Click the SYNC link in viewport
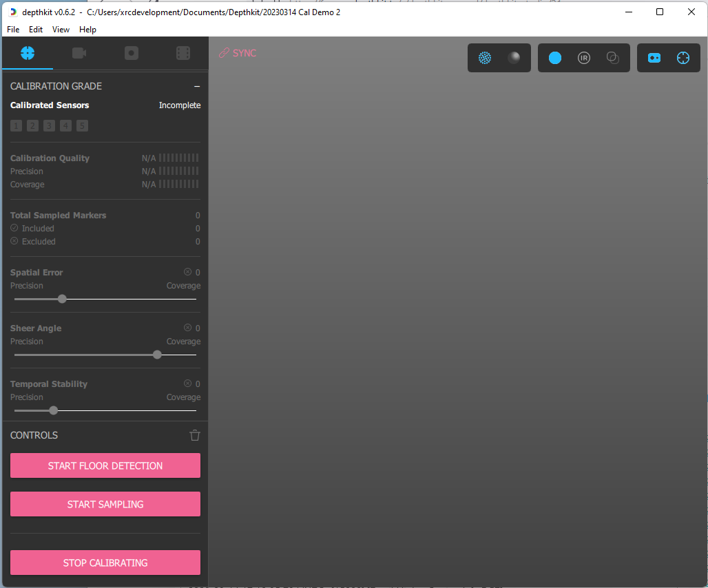The height and width of the screenshot is (588, 708). 238,53
